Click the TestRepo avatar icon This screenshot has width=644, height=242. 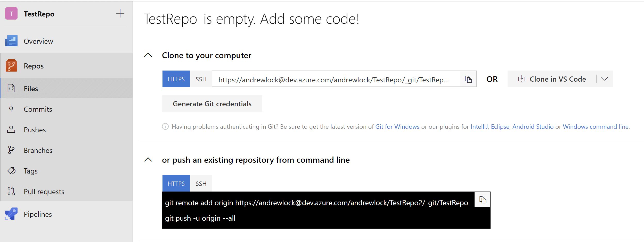point(11,14)
